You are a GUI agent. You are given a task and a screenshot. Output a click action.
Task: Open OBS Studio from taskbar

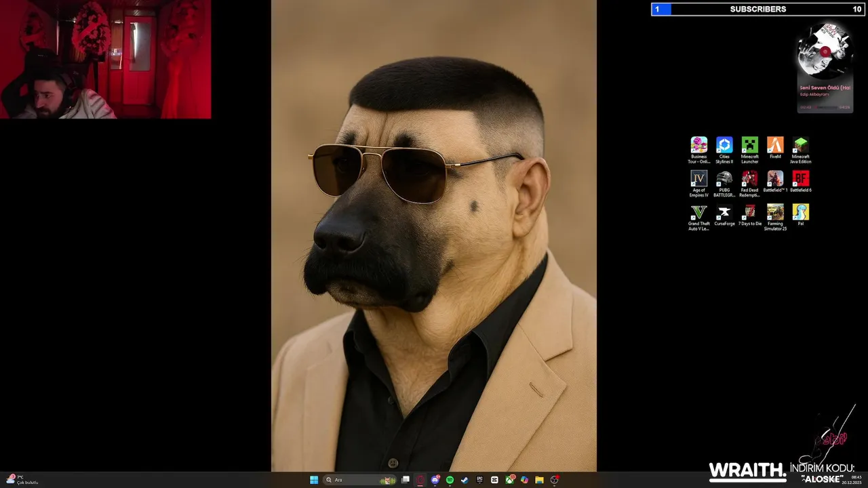pyautogui.click(x=554, y=480)
